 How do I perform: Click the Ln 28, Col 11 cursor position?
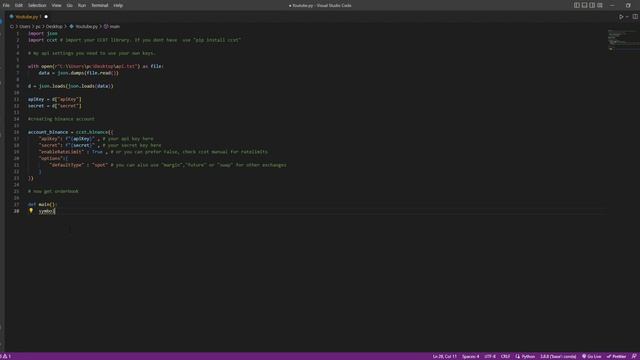tap(444, 356)
